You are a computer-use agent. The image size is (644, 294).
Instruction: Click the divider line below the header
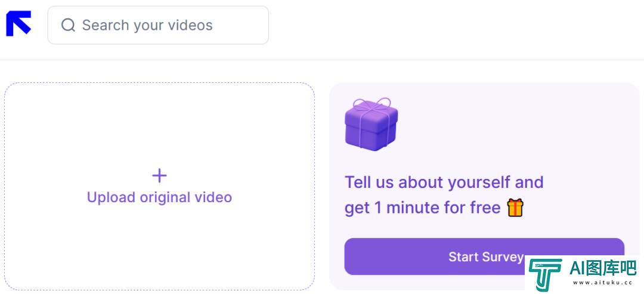coord(322,60)
